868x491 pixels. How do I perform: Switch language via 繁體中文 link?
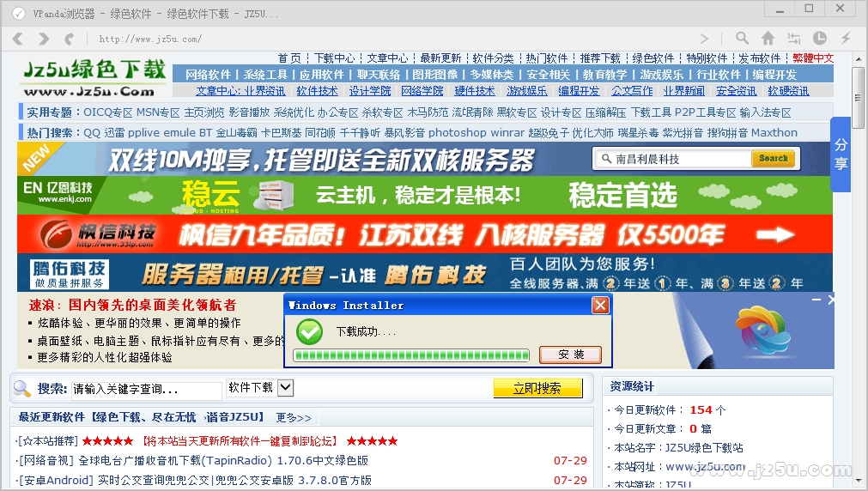point(813,58)
